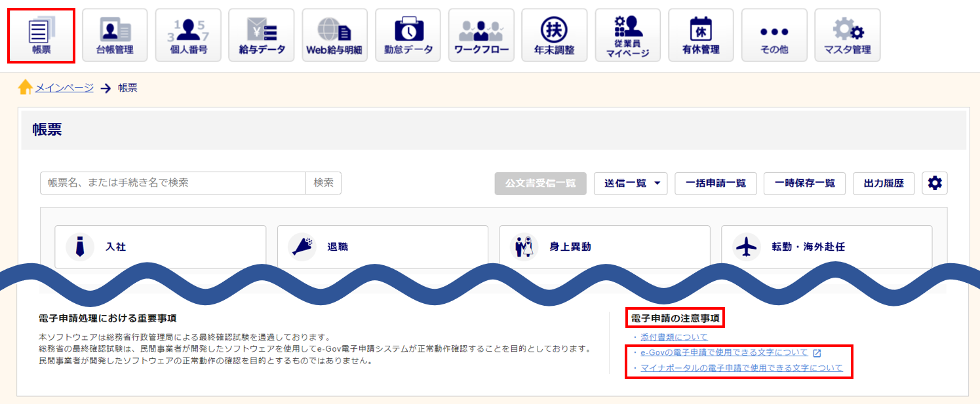Open 個人番号 module
Screen dimensions: 980x404
coord(188,36)
